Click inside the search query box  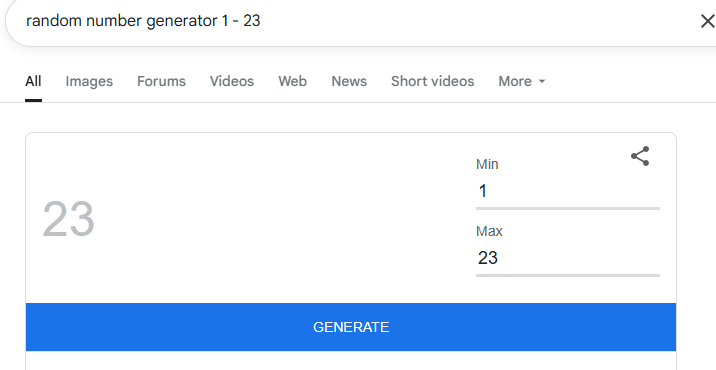click(356, 21)
